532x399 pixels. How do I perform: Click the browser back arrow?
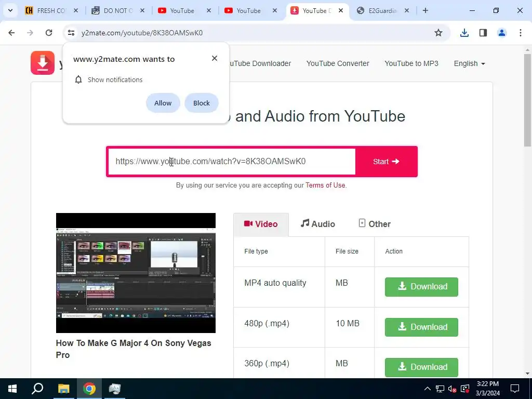point(11,33)
